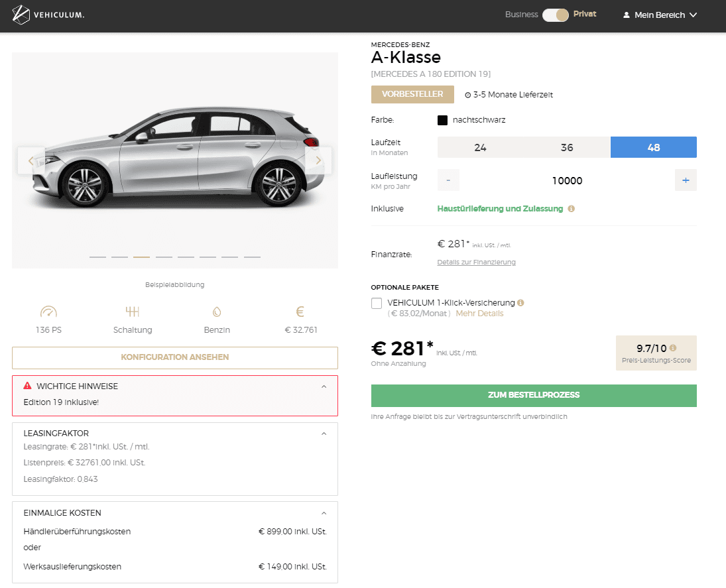Screen dimensions: 726x588
Task: Click the Vorbesteller badge button
Action: (x=412, y=94)
